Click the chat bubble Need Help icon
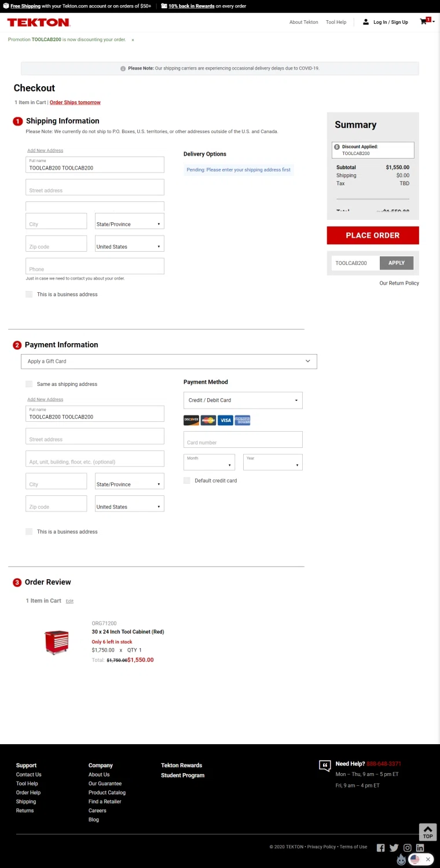Viewport: 440px width, 868px height. (x=325, y=766)
